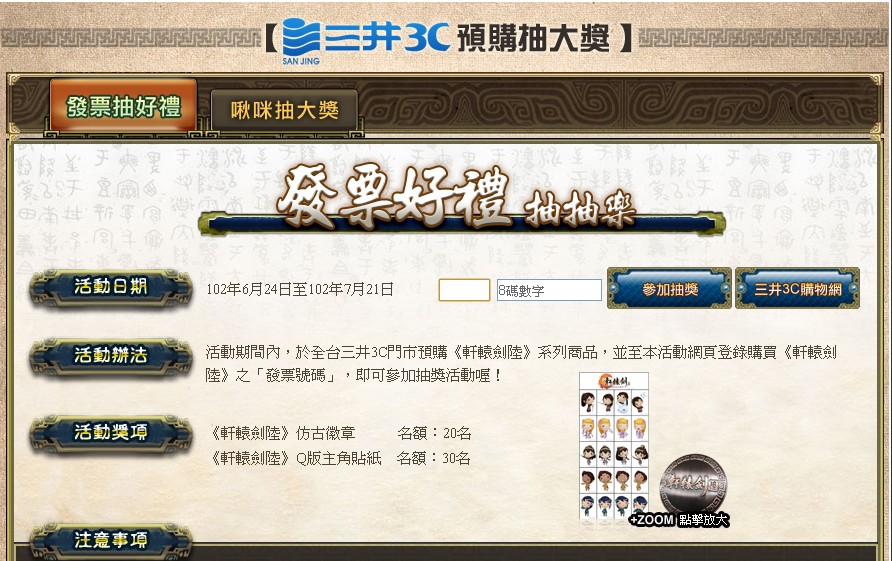Select the 活動日期 label badge
892x561 pixels.
coord(111,287)
